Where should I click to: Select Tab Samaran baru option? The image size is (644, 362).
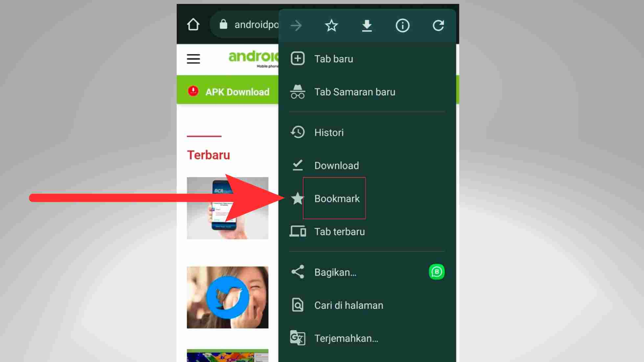pyautogui.click(x=354, y=92)
